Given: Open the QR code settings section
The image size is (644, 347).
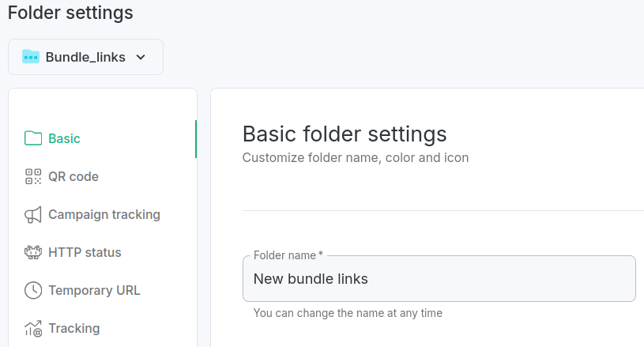Looking at the screenshot, I should pyautogui.click(x=73, y=176).
